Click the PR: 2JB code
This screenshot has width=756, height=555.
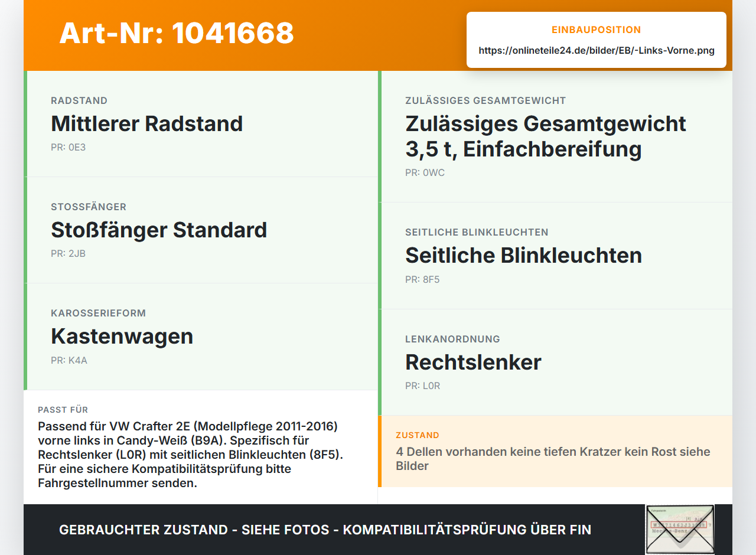click(x=68, y=253)
